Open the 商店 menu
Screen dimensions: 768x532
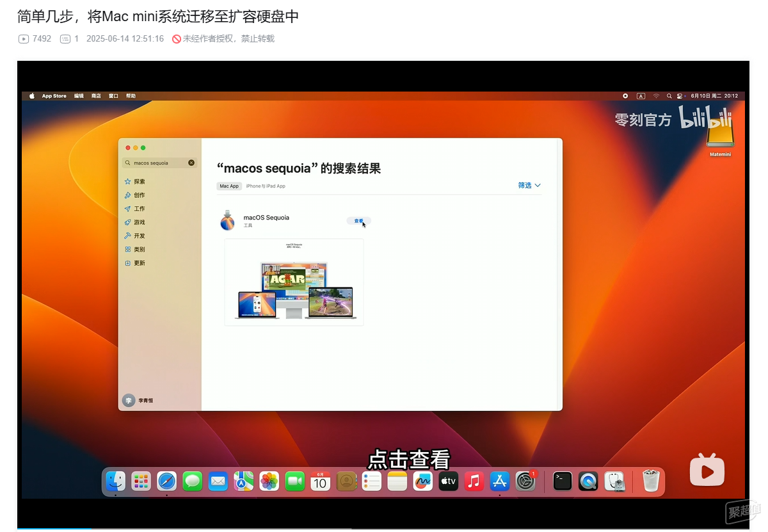(x=96, y=96)
